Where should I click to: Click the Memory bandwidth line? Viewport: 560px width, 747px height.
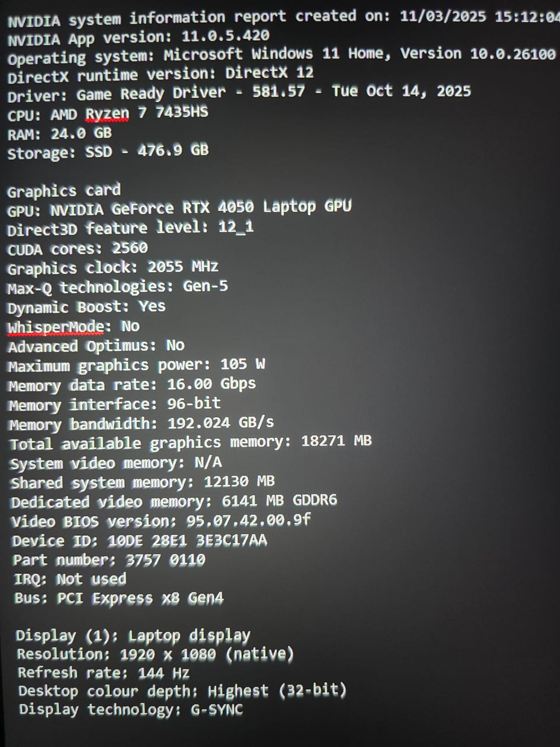coord(141,423)
